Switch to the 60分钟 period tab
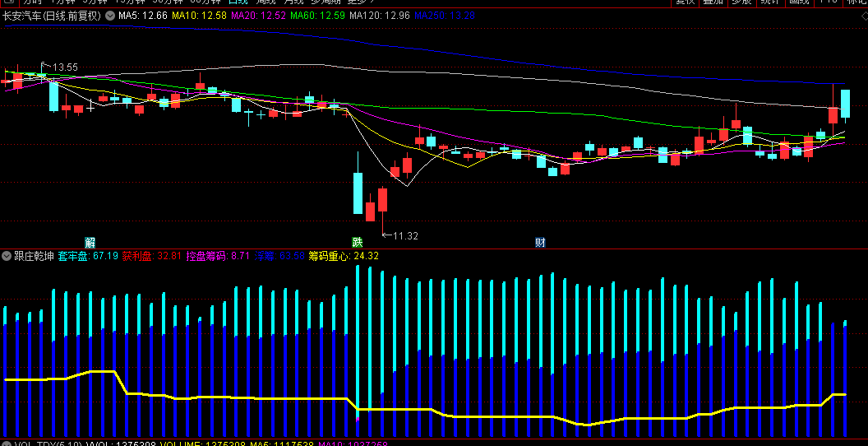Image resolution: width=868 pixels, height=446 pixels. pos(205,2)
